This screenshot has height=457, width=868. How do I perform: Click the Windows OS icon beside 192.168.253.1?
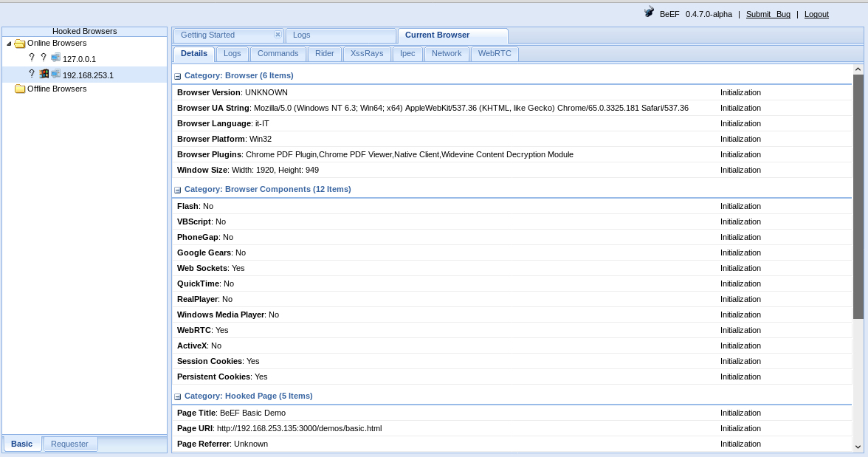point(44,74)
